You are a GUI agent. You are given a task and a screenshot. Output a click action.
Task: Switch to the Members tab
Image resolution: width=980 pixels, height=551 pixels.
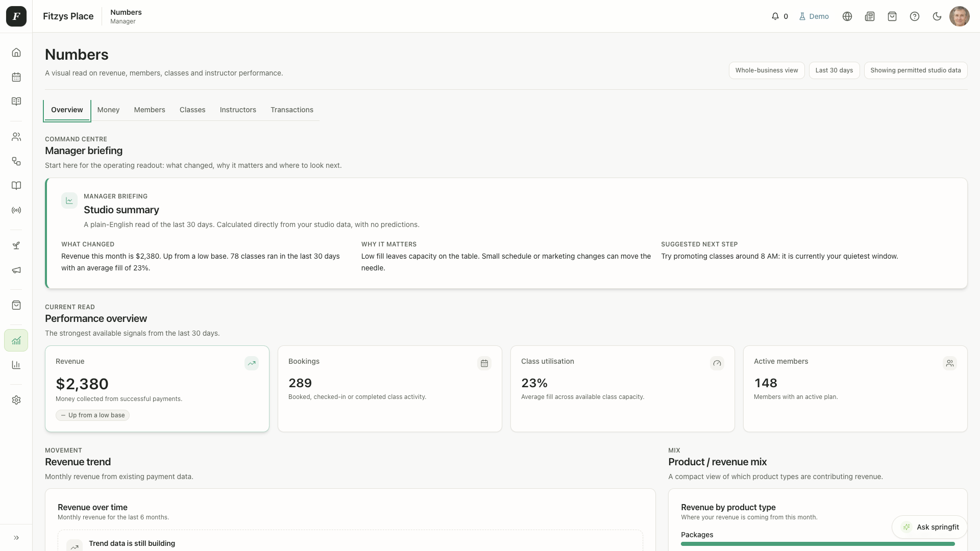(x=150, y=110)
